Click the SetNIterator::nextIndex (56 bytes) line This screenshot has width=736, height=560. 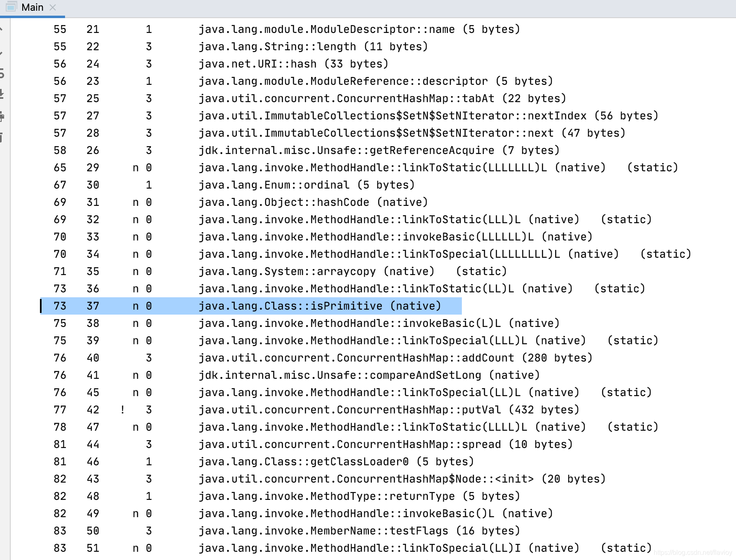[x=429, y=116]
